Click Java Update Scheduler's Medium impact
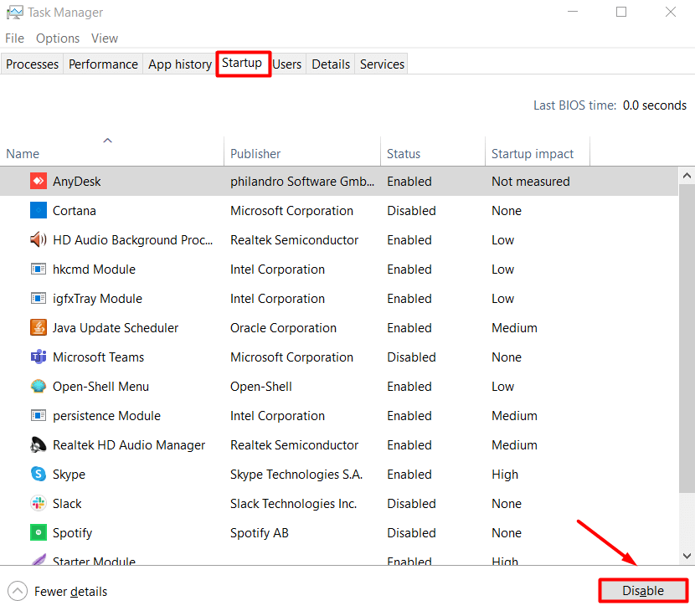The height and width of the screenshot is (616, 695). click(514, 328)
